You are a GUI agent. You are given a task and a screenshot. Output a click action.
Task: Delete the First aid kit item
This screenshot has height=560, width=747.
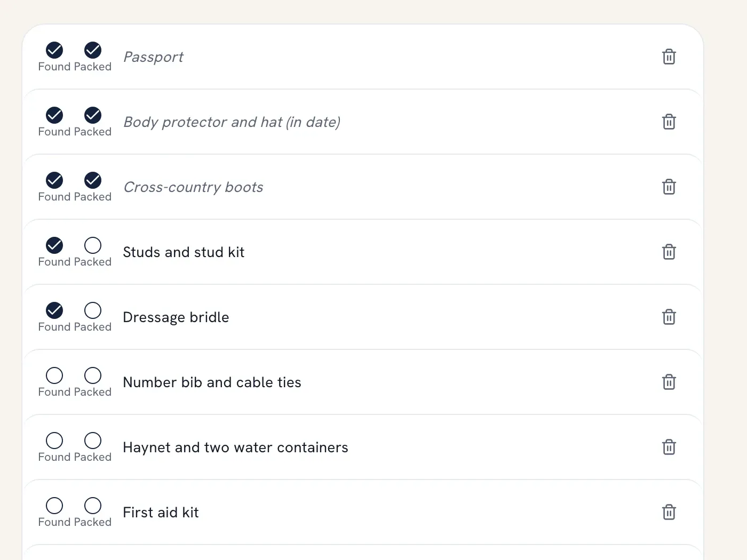coord(669,512)
